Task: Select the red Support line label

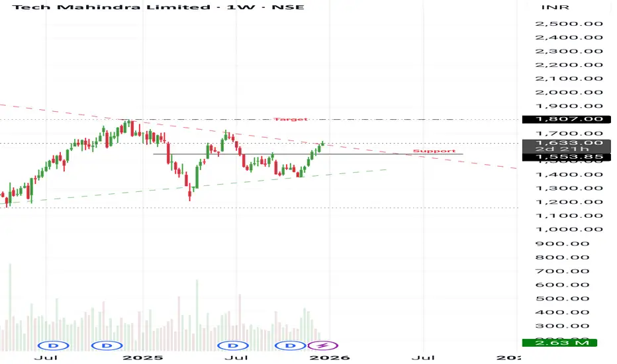Action: pyautogui.click(x=434, y=151)
